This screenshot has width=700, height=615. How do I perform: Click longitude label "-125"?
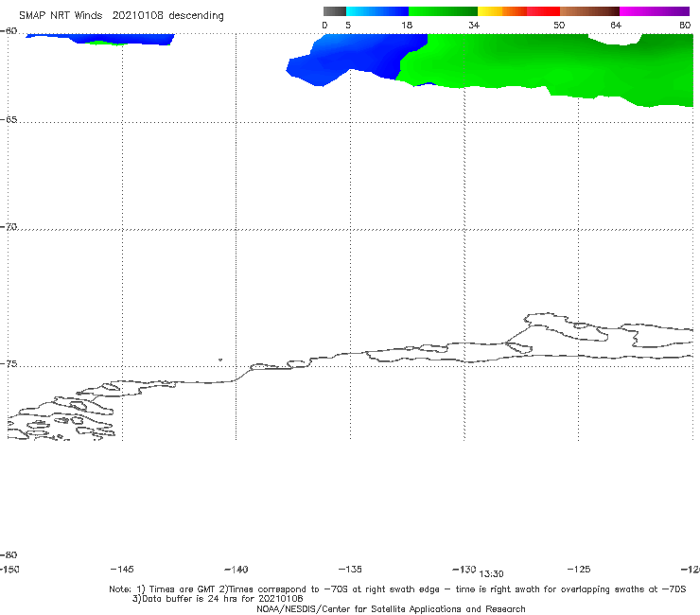579,569
